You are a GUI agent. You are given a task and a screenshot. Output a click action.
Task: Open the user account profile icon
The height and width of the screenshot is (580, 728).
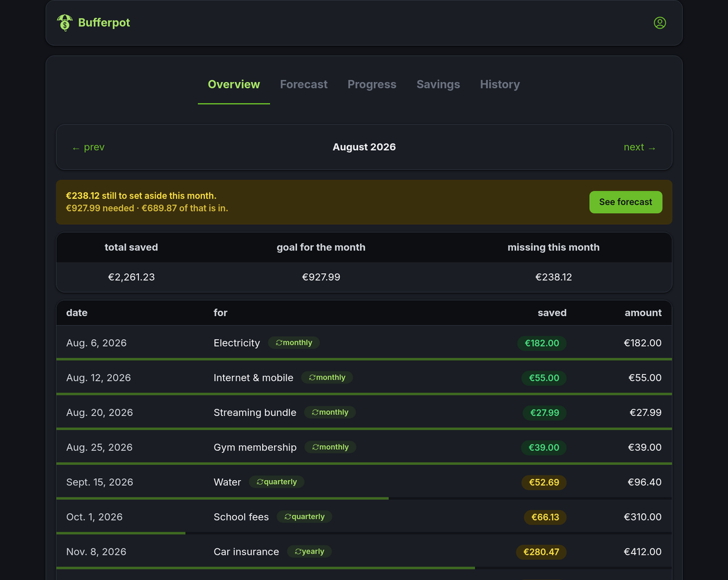pyautogui.click(x=660, y=22)
